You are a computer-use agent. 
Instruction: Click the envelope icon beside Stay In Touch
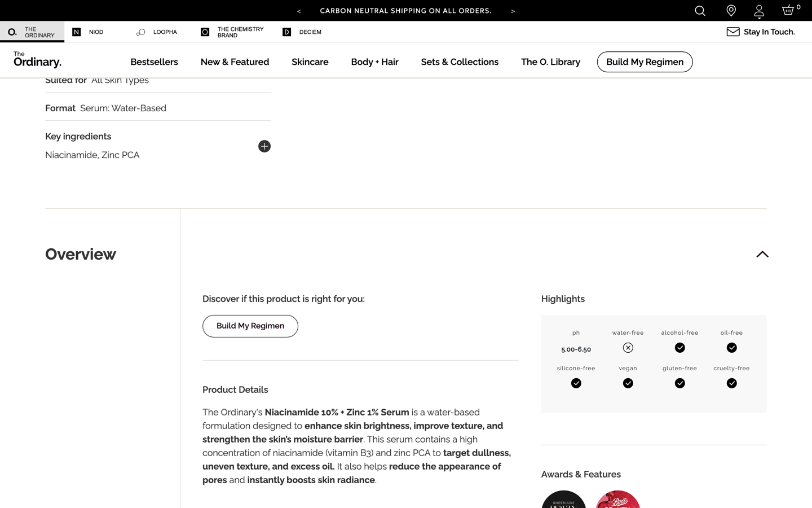click(x=733, y=32)
